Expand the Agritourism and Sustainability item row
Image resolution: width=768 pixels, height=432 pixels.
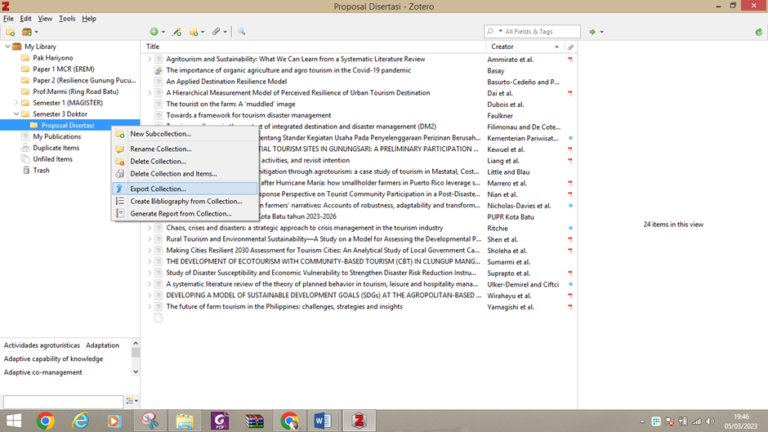pos(150,59)
